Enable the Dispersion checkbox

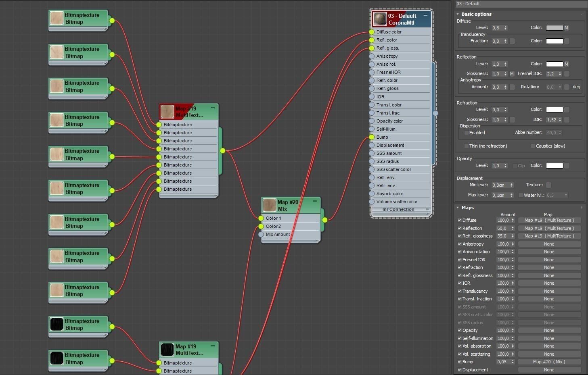pos(467,133)
